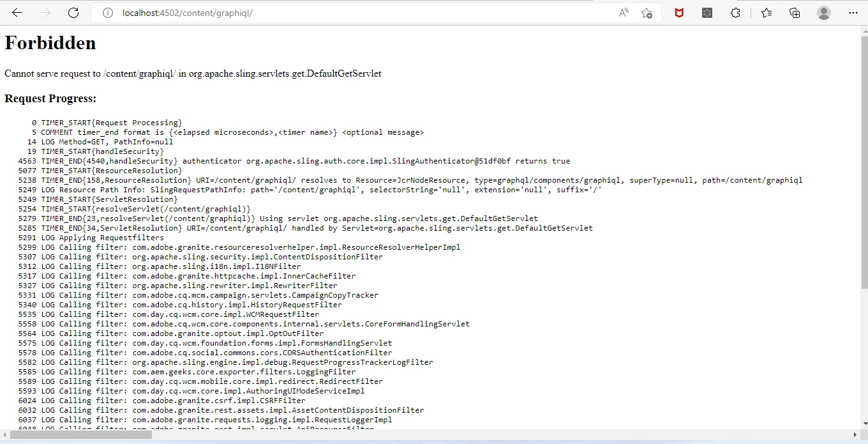Add this page to favorites

click(647, 13)
